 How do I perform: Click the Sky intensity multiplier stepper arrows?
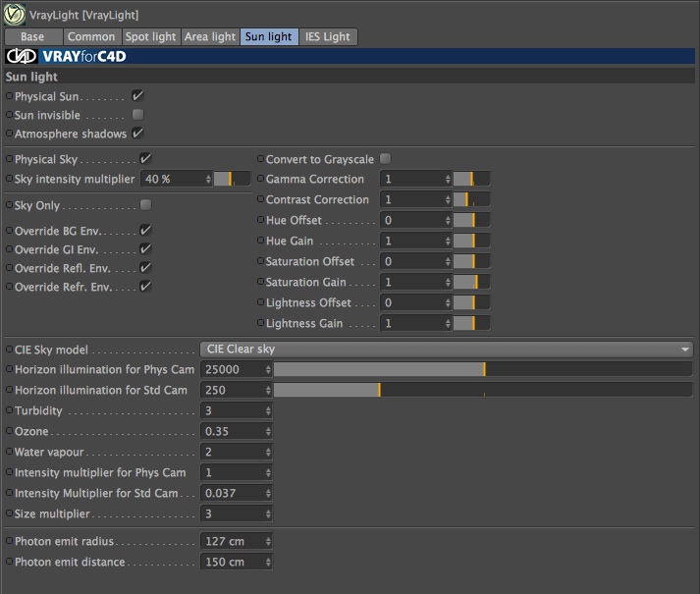click(208, 179)
